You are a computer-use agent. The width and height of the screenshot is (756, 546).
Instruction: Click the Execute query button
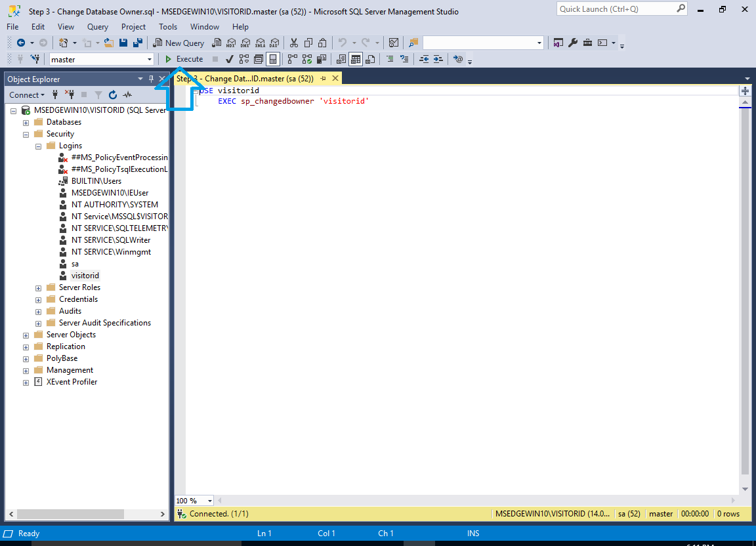tap(184, 59)
